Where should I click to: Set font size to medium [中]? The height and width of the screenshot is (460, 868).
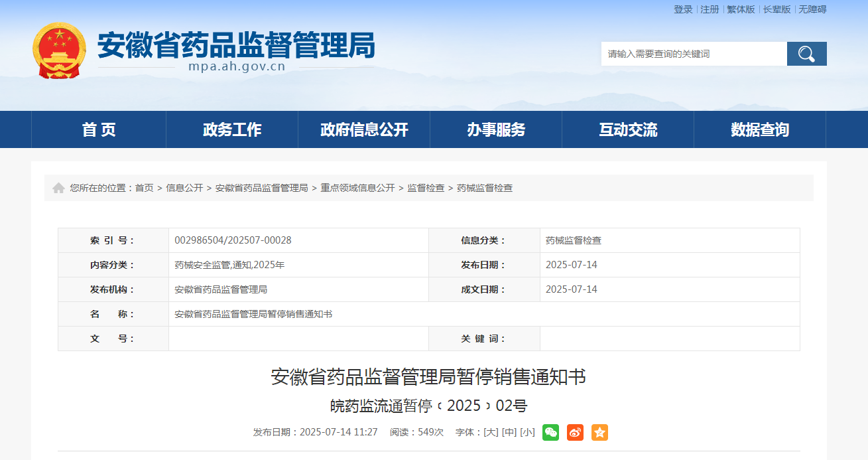pos(509,432)
